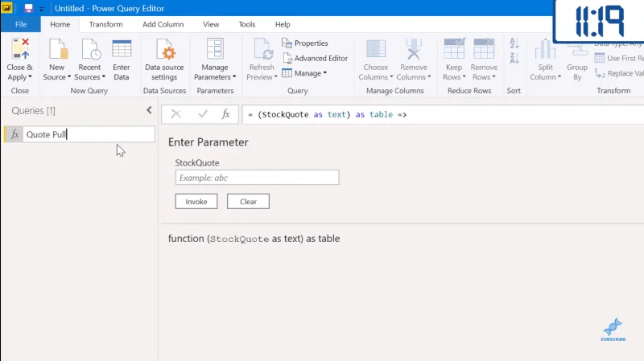
Task: Collapse the Queries pane
Action: pyautogui.click(x=149, y=110)
